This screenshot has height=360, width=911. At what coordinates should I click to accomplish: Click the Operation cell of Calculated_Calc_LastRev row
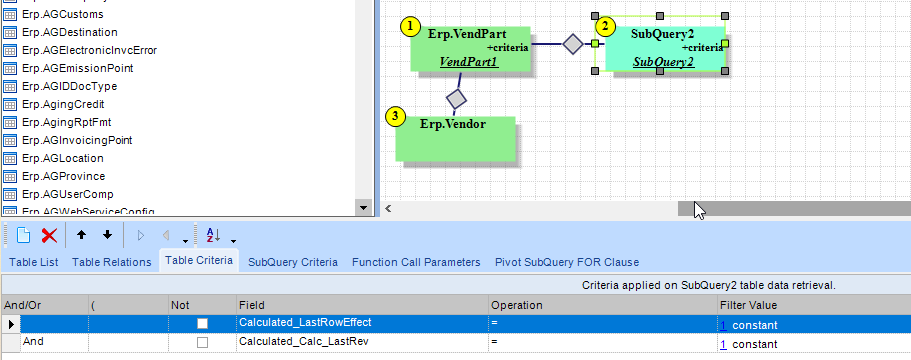(603, 342)
